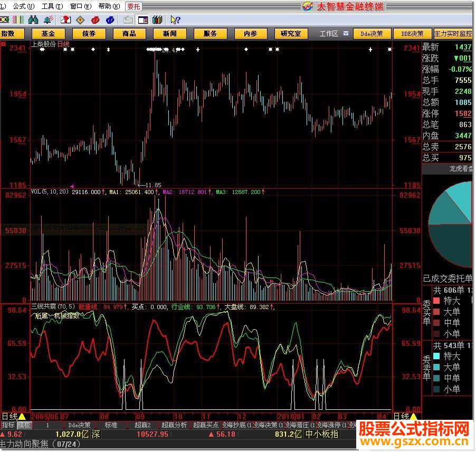Click the help cursor question-mark icon
This screenshot has height=452, width=476.
(x=175, y=20)
